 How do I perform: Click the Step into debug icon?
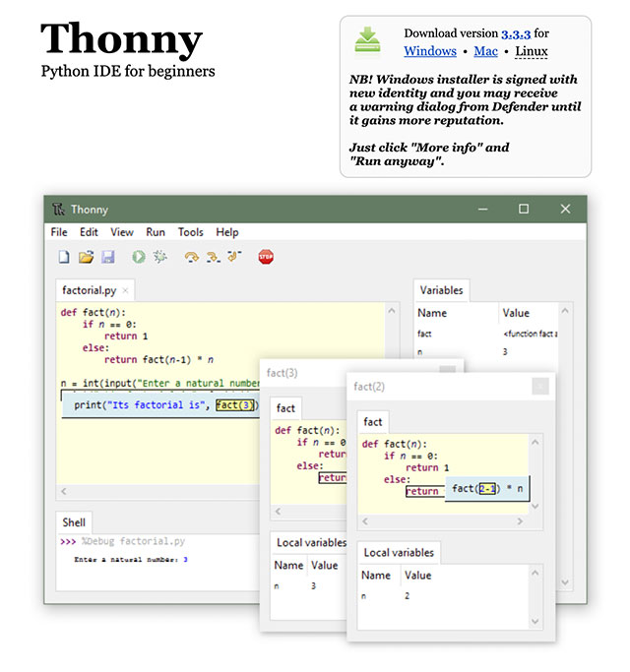[x=212, y=257]
